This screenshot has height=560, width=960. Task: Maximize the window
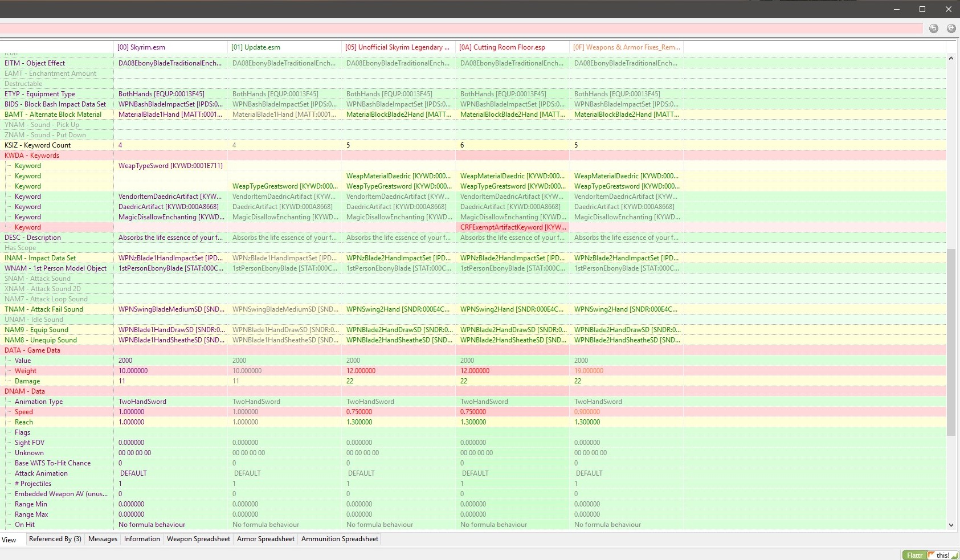922,9
